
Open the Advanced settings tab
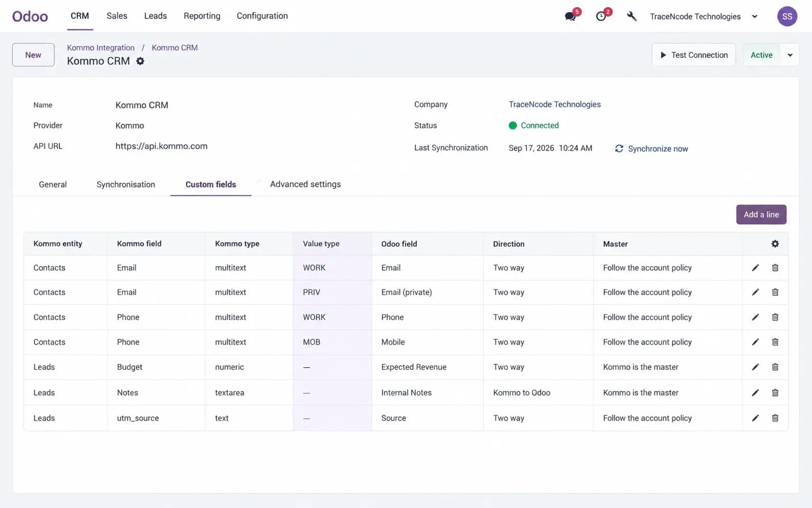[x=306, y=184]
